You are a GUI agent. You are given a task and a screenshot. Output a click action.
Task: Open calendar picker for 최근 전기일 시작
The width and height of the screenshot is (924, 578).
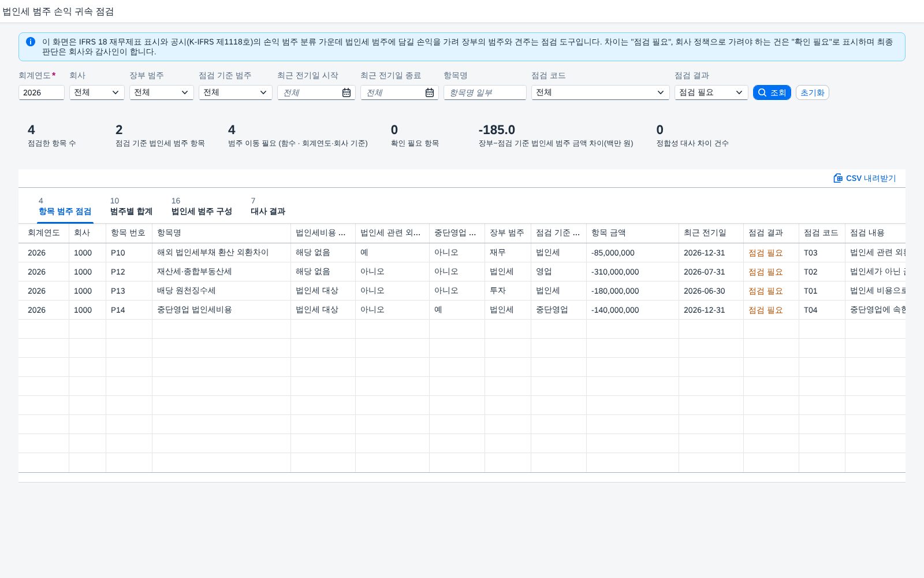point(346,92)
